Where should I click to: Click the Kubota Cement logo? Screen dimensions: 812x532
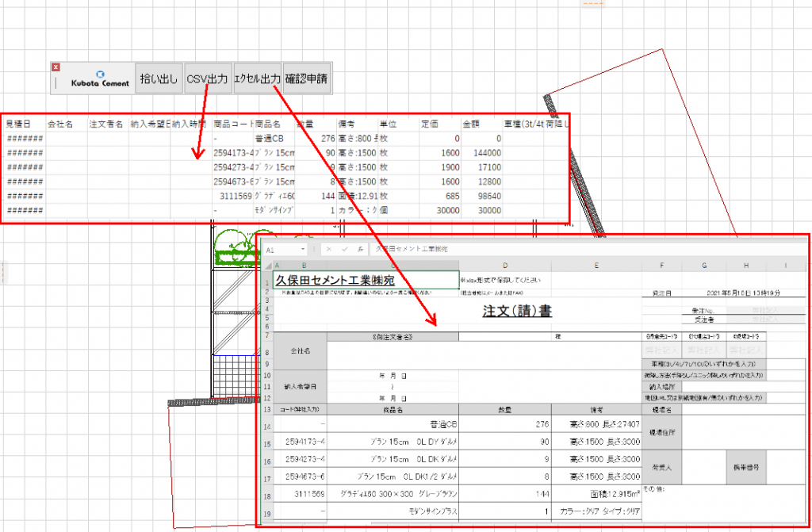[x=100, y=79]
